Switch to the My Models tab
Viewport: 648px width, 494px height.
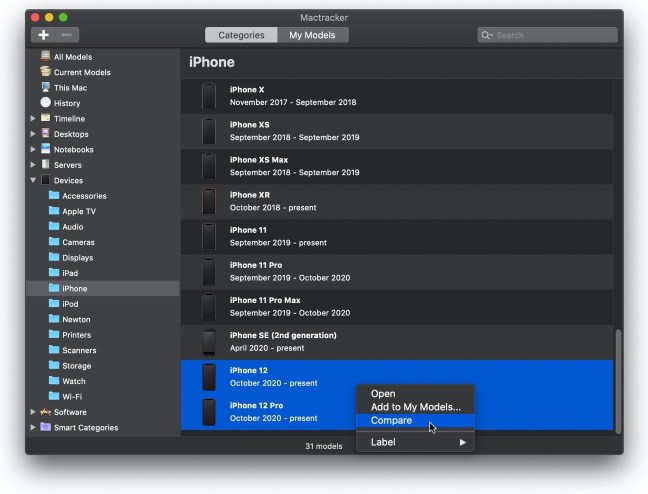312,35
